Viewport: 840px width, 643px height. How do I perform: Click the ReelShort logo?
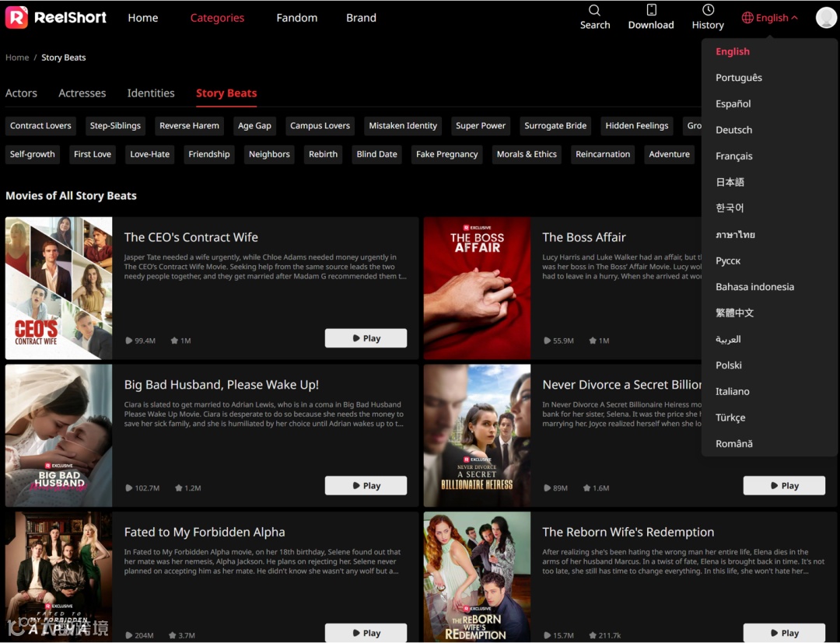pos(56,17)
